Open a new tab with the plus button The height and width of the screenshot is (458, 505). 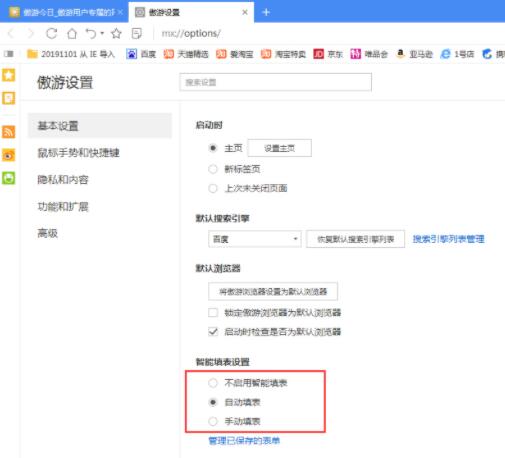266,12
